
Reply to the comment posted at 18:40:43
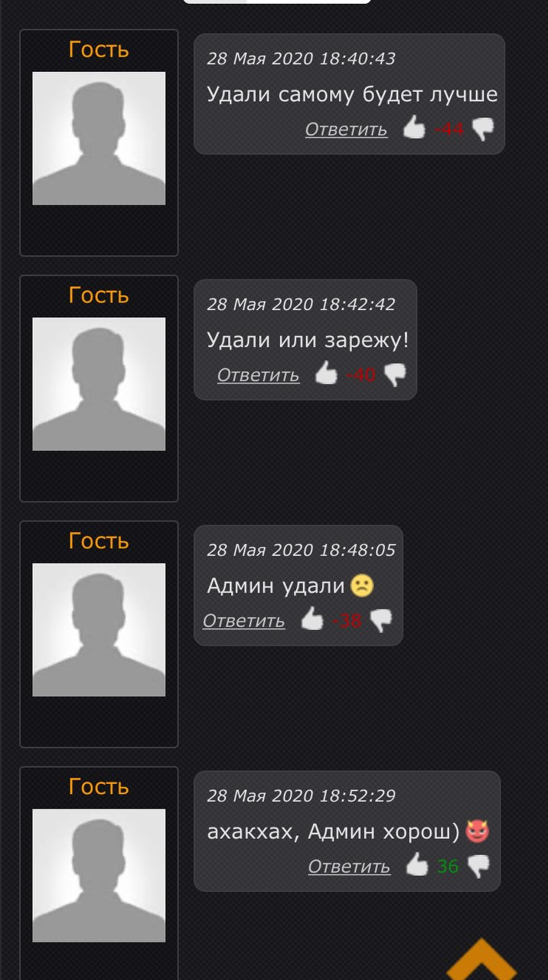pyautogui.click(x=346, y=129)
